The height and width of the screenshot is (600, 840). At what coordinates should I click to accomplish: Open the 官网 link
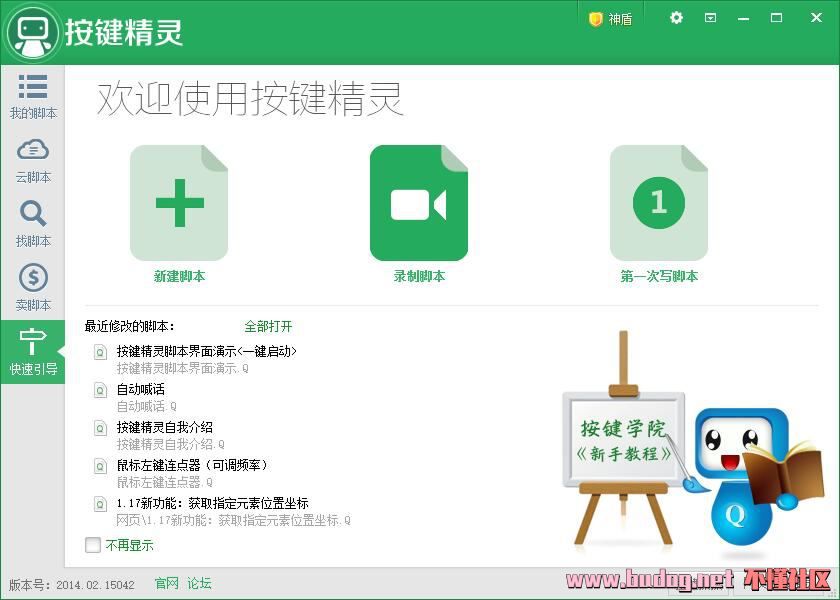(x=166, y=583)
